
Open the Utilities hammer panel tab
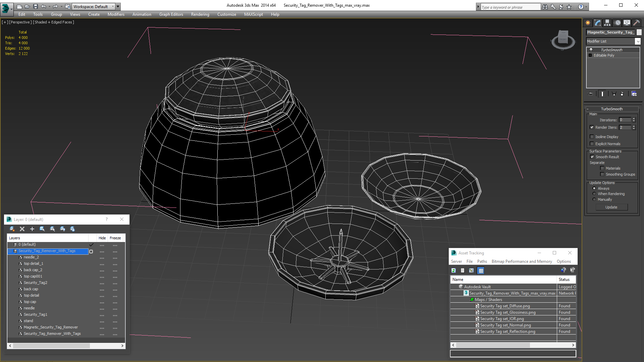[x=636, y=23]
